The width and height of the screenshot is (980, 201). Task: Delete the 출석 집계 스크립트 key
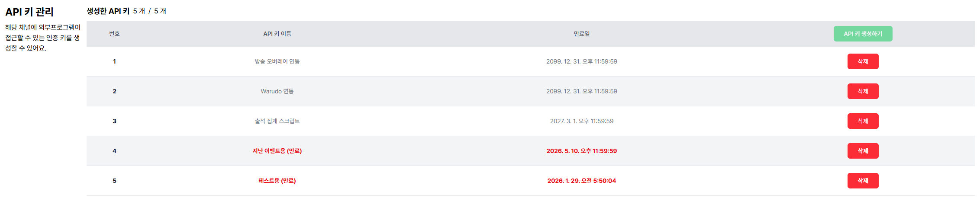click(863, 121)
